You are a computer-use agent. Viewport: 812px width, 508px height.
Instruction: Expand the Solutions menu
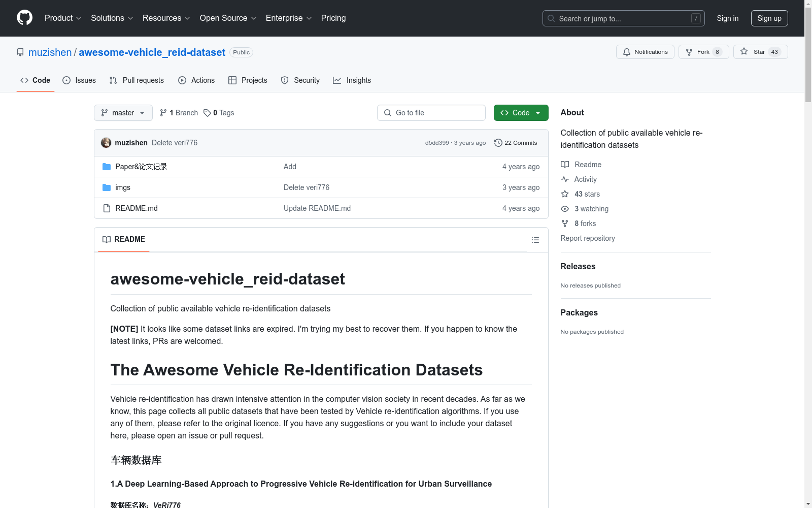(x=112, y=18)
